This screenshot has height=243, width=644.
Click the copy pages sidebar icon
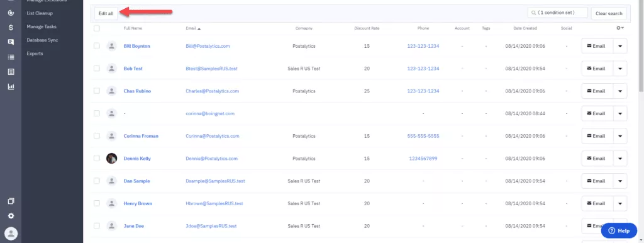point(11,201)
